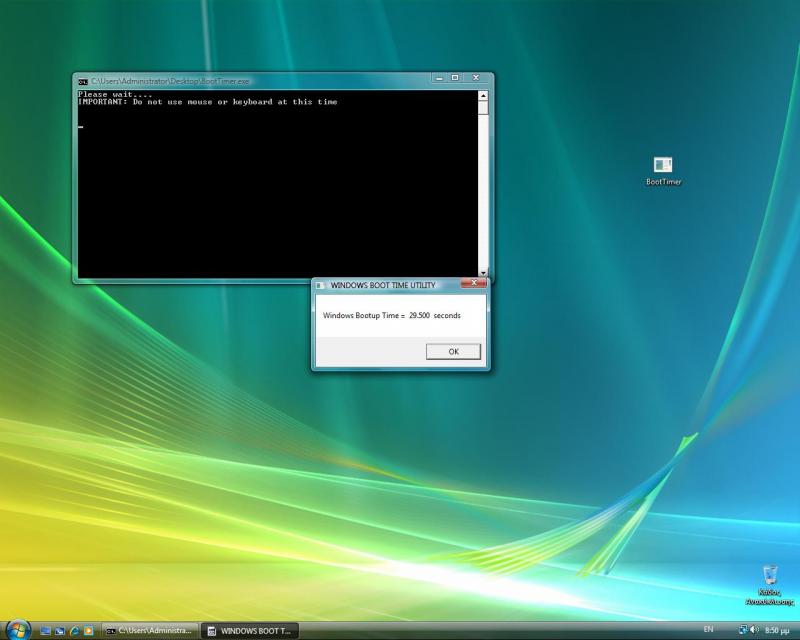Click the 8:50 clock in the tray
Image resolution: width=800 pixels, height=640 pixels.
pos(777,630)
